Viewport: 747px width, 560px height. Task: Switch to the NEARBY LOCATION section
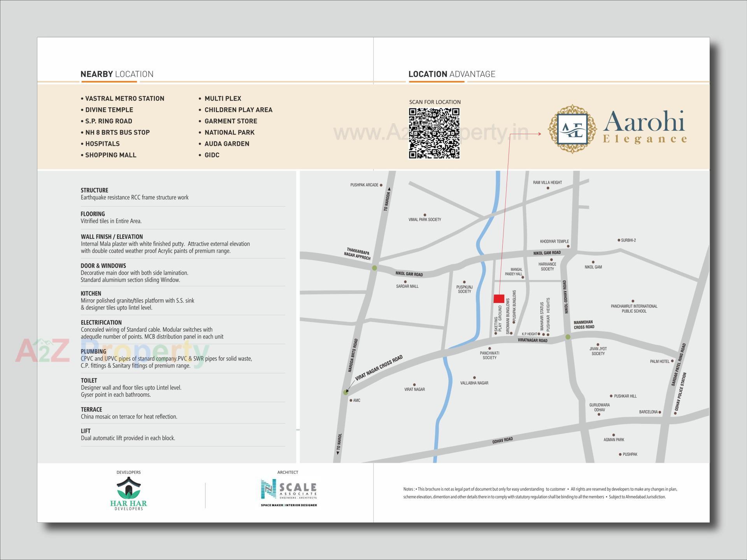point(117,73)
